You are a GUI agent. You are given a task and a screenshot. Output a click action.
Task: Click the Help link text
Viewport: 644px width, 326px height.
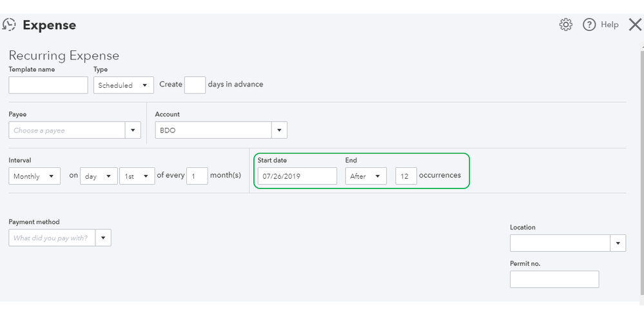(x=609, y=25)
